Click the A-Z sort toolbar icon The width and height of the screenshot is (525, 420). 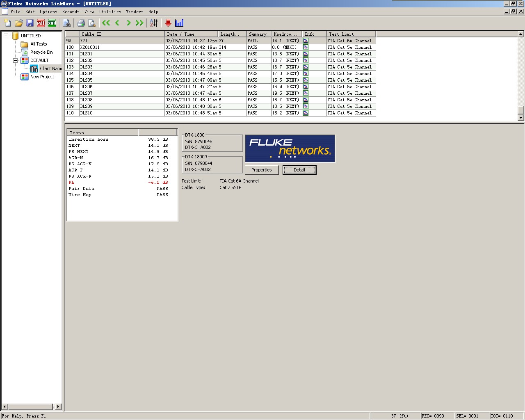153,23
